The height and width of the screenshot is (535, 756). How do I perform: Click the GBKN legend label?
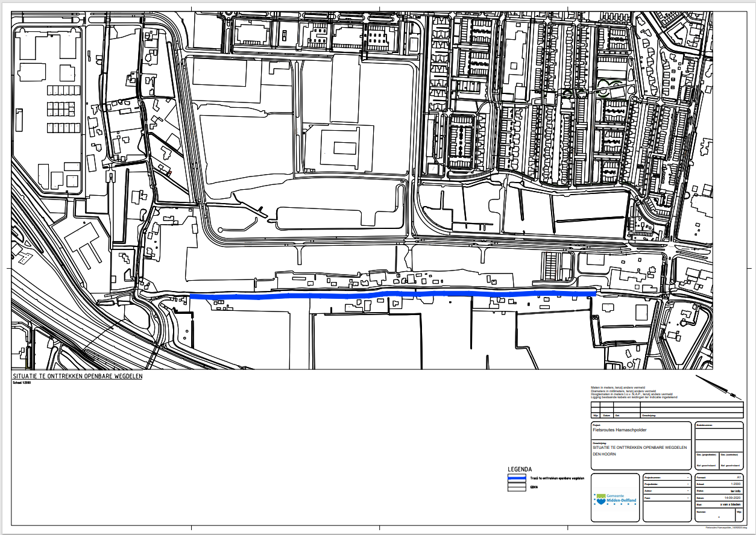(534, 487)
